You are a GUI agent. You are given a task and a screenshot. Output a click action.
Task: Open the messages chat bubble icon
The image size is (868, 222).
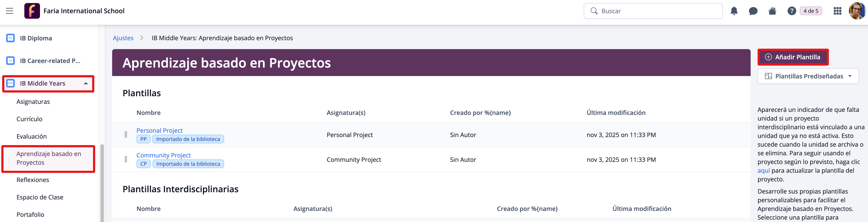tap(753, 11)
